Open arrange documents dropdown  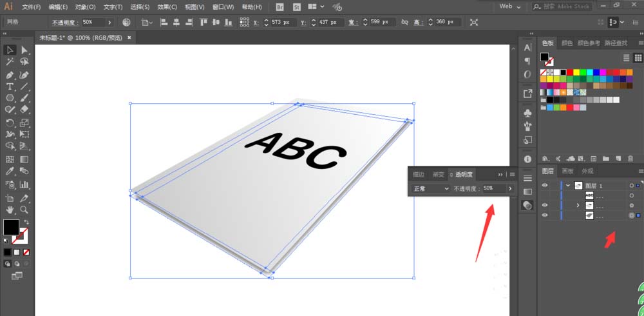[316, 6]
